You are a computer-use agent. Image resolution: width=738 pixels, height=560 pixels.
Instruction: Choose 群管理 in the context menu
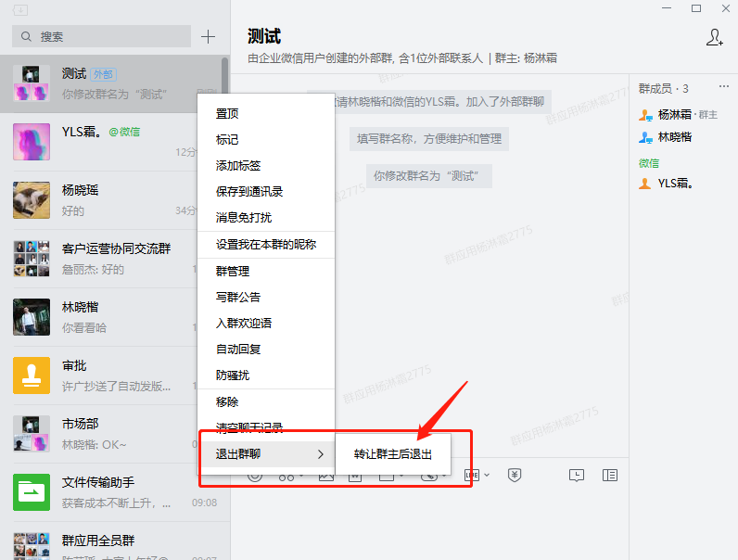[x=233, y=272]
